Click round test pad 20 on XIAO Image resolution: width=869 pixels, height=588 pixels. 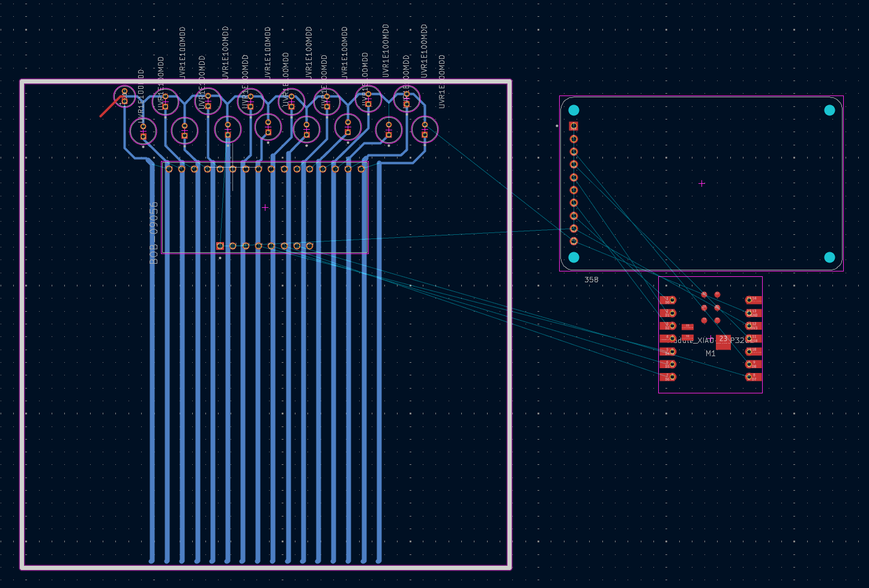tap(717, 320)
